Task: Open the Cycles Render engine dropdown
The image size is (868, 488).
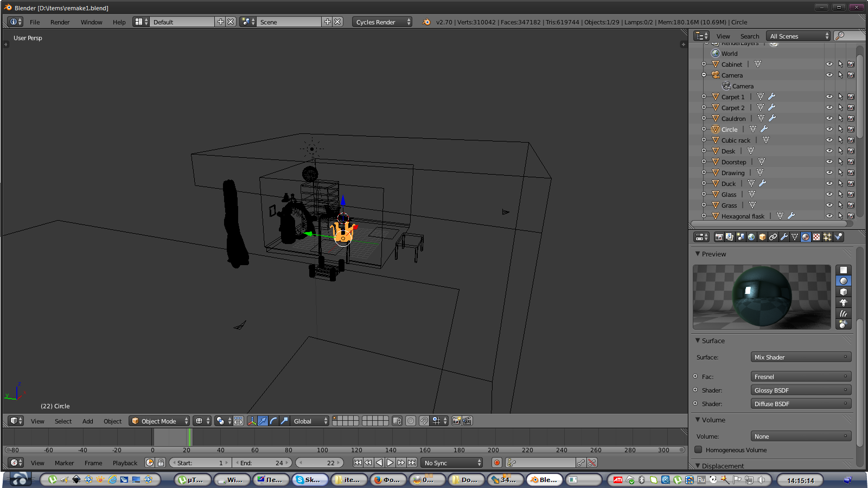Action: [382, 22]
